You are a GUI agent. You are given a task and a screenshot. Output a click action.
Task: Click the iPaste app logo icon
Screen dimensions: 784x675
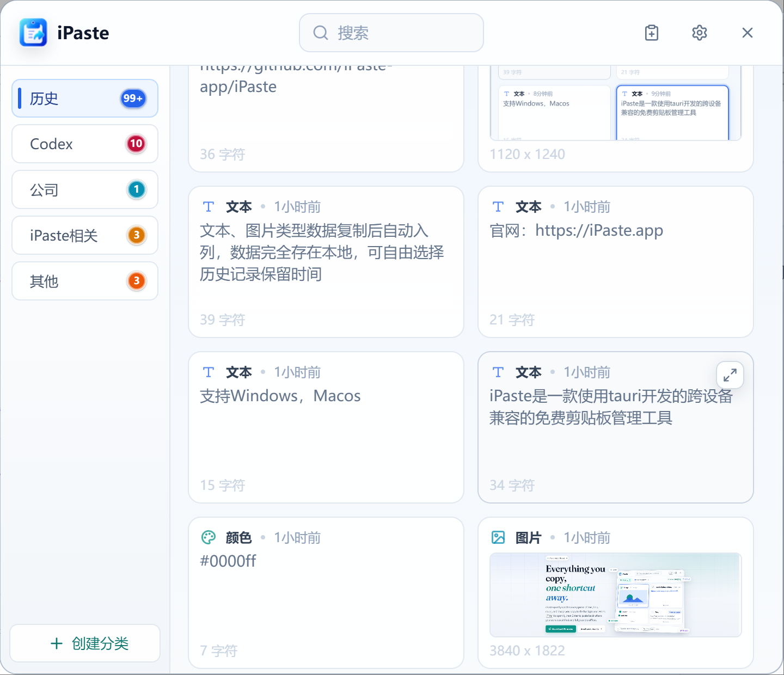(33, 33)
